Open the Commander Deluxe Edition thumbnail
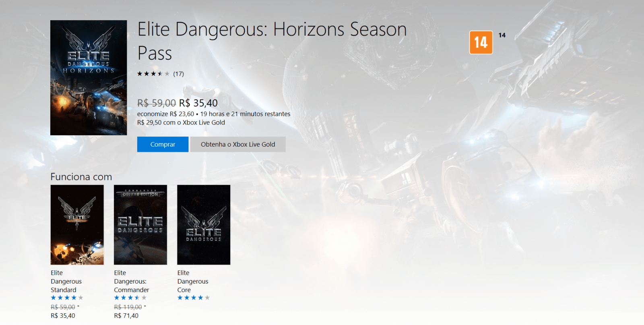Viewport: 644px width, 325px height. pyautogui.click(x=140, y=225)
